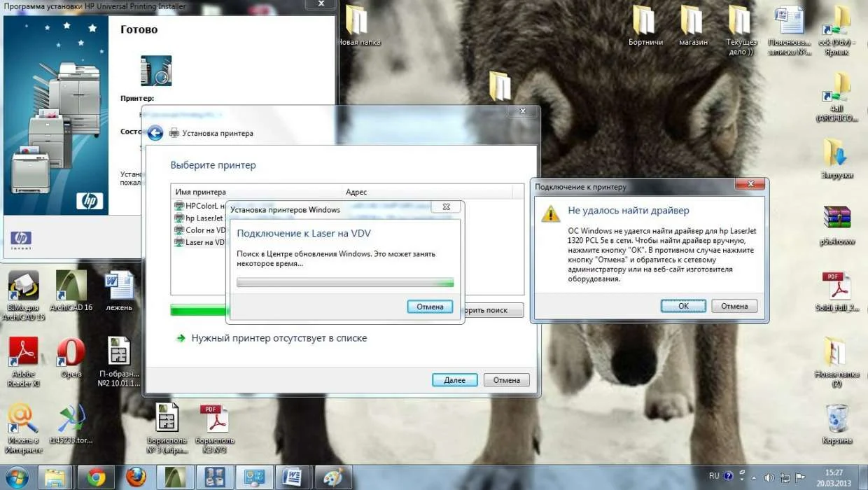The image size is (868, 490).
Task: Select the П-образн... №2 ArchiCAD file
Action: pyautogui.click(x=119, y=363)
